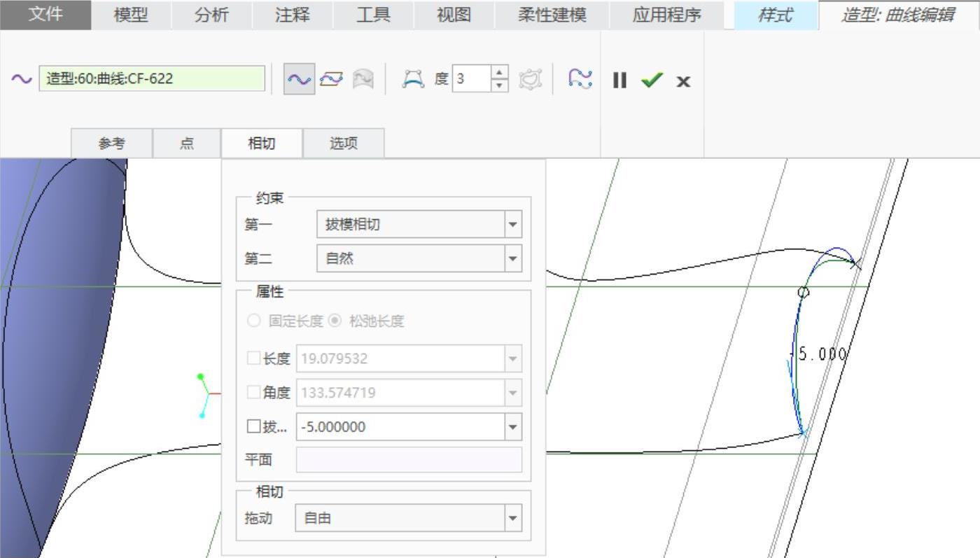The image size is (980, 558).
Task: Switch to the 样式 ribbon tab
Action: pos(776,15)
